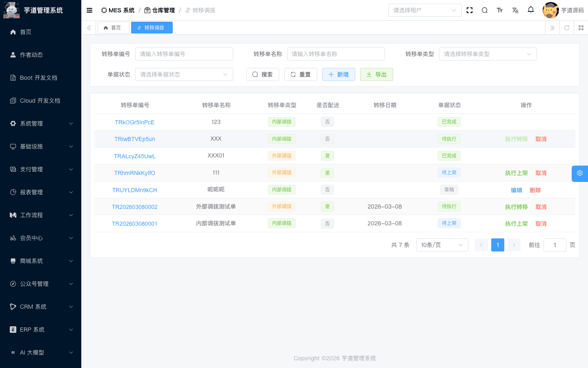The width and height of the screenshot is (588, 368).
Task: Click the font size (Tt) icon
Action: (x=500, y=10)
